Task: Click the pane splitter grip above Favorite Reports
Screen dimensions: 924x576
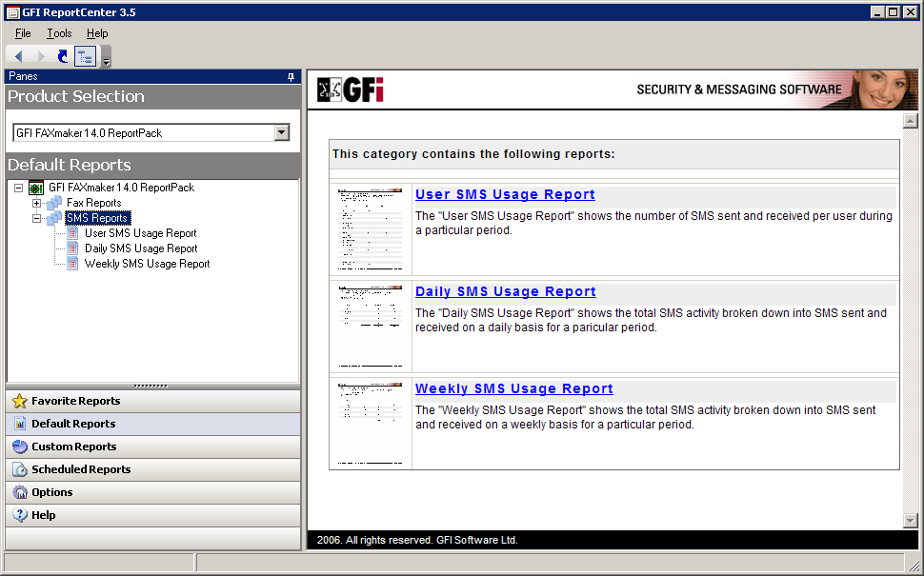Action: 151,386
